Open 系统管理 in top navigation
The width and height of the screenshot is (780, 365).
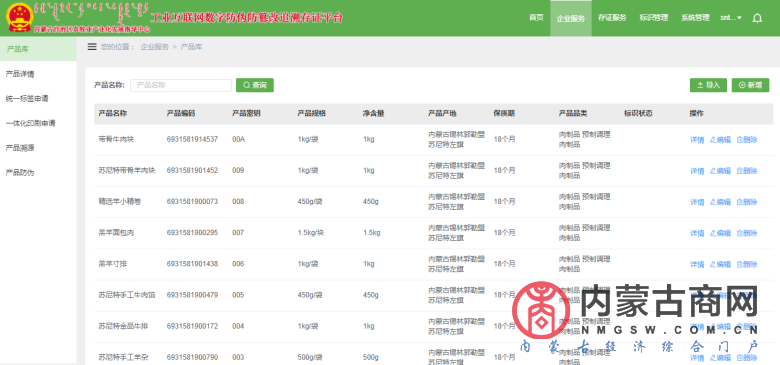695,18
